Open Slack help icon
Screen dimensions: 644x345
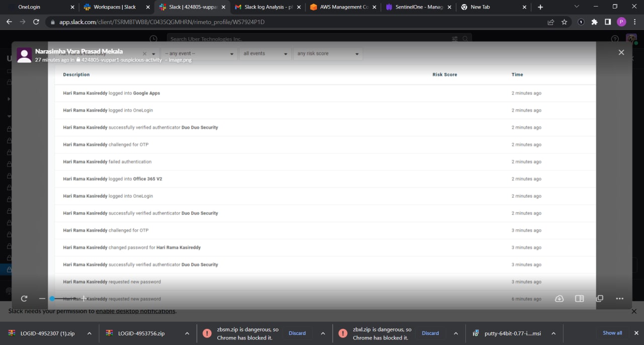[615, 39]
